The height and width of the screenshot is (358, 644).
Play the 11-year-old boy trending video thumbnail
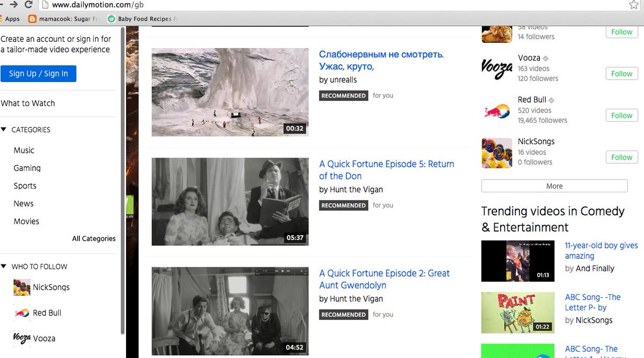pyautogui.click(x=517, y=261)
